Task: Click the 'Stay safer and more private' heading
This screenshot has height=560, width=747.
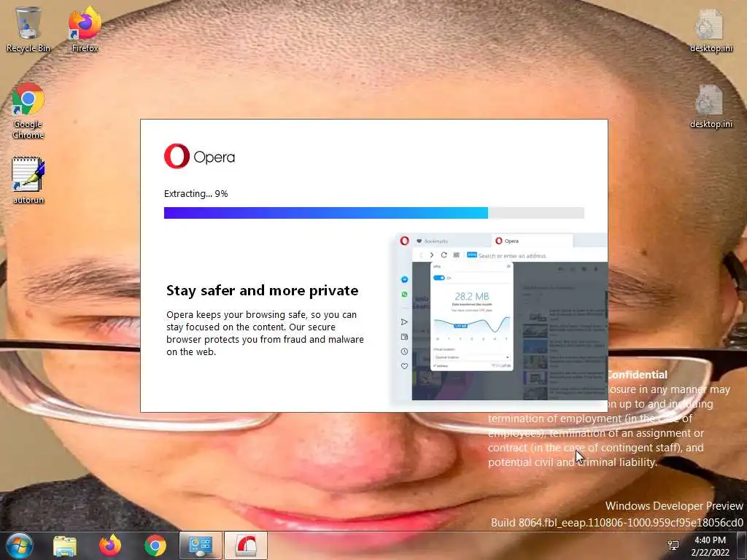Action: (262, 290)
